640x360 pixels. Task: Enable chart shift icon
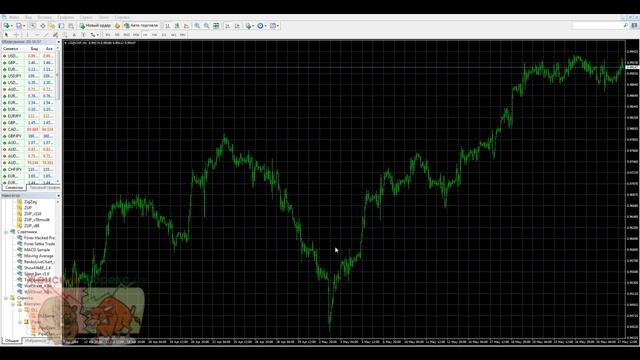tap(237, 26)
